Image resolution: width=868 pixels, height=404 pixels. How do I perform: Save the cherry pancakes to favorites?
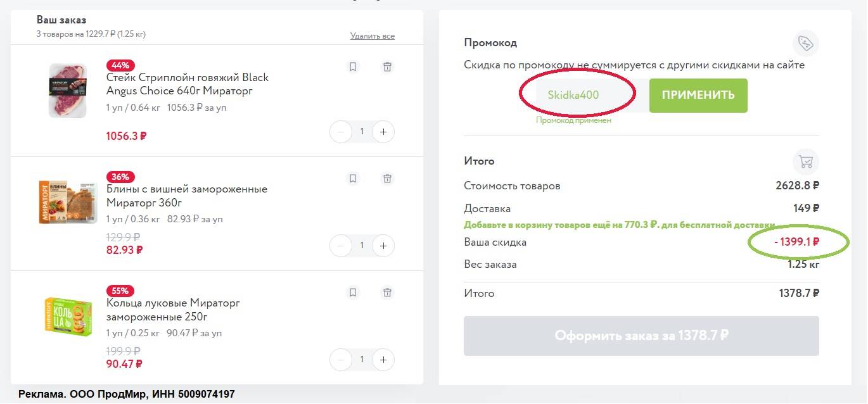coord(353,179)
